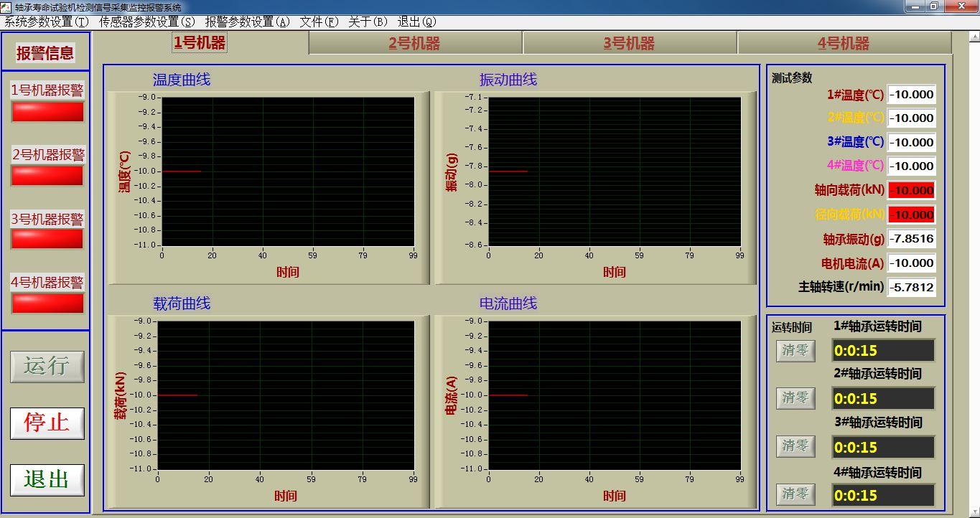Click the 振动(g) vertical axis label
Viewport: 980px width, 518px height.
pos(452,173)
